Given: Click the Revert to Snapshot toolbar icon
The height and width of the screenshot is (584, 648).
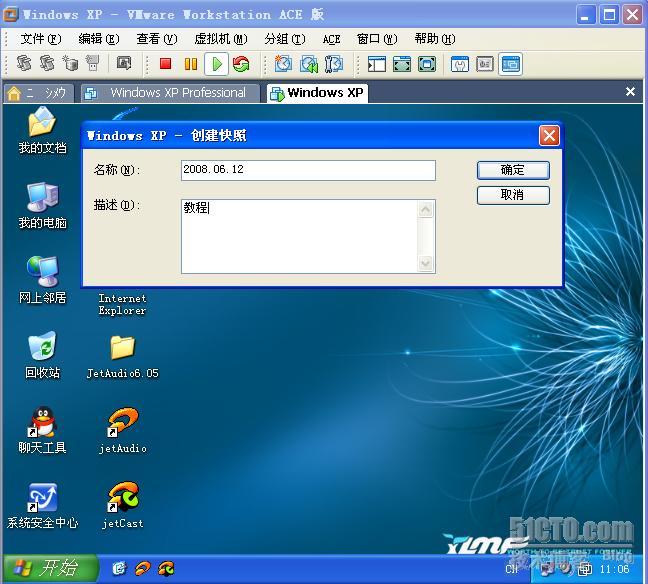Looking at the screenshot, I should pos(309,64).
